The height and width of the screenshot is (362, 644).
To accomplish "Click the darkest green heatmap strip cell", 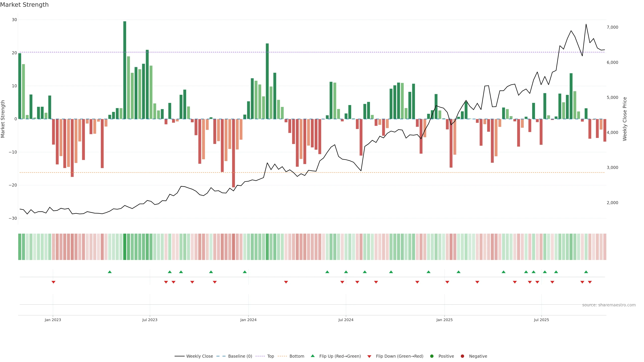I will click(x=124, y=247).
